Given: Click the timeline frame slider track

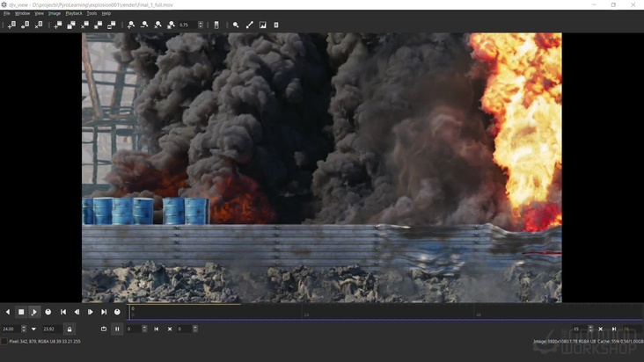Looking at the screenshot, I should tap(385, 312).
